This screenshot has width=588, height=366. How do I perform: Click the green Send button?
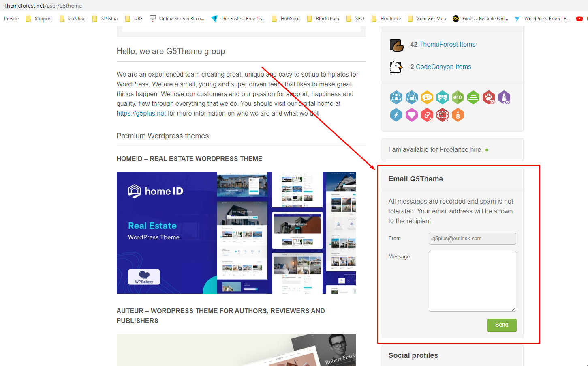point(502,325)
